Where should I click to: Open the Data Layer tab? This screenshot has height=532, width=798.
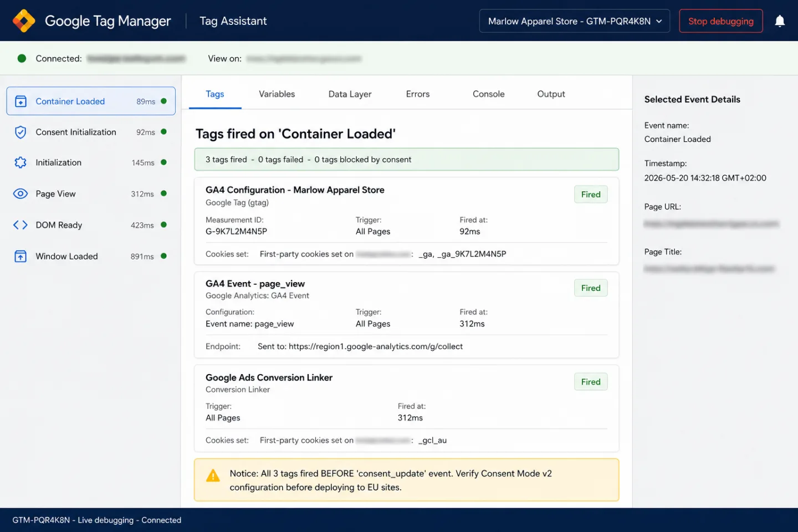[x=350, y=94]
